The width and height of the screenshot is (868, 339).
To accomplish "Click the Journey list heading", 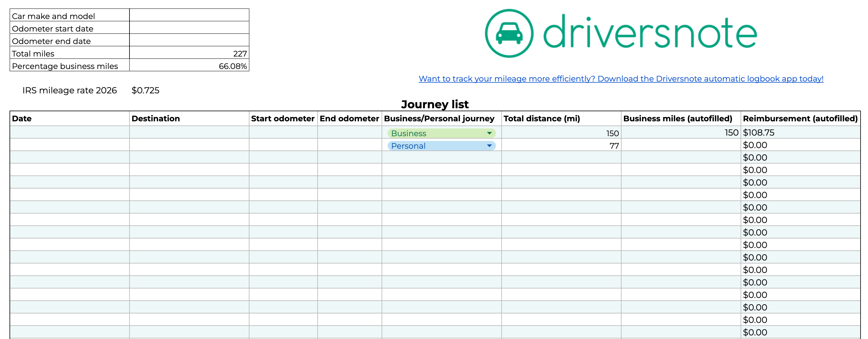I will (435, 104).
